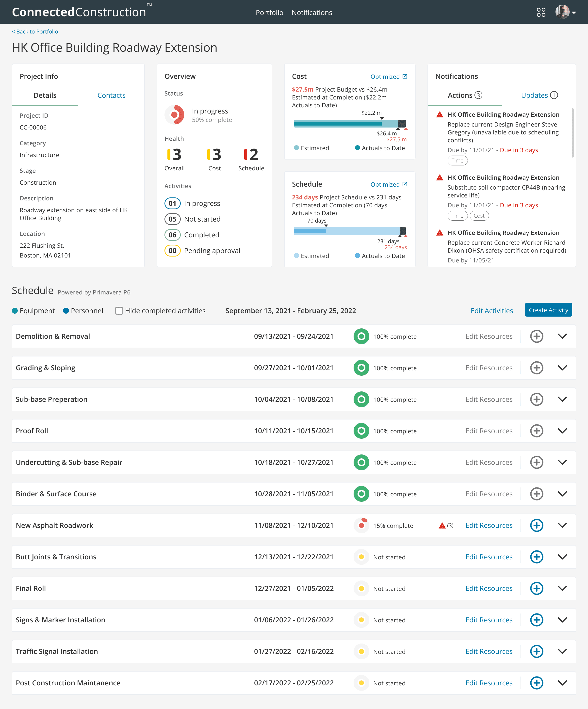Expand the Demolition & Removal row
The width and height of the screenshot is (588, 709).
pos(562,336)
